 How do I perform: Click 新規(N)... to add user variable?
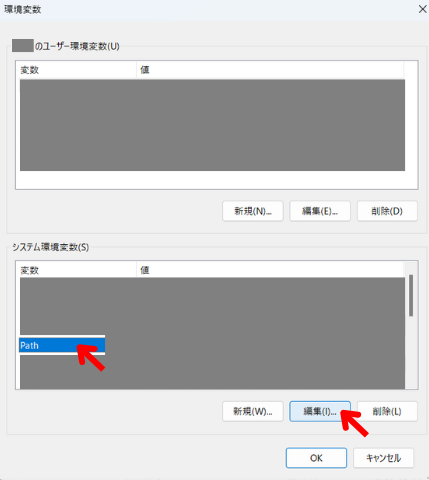(x=253, y=211)
